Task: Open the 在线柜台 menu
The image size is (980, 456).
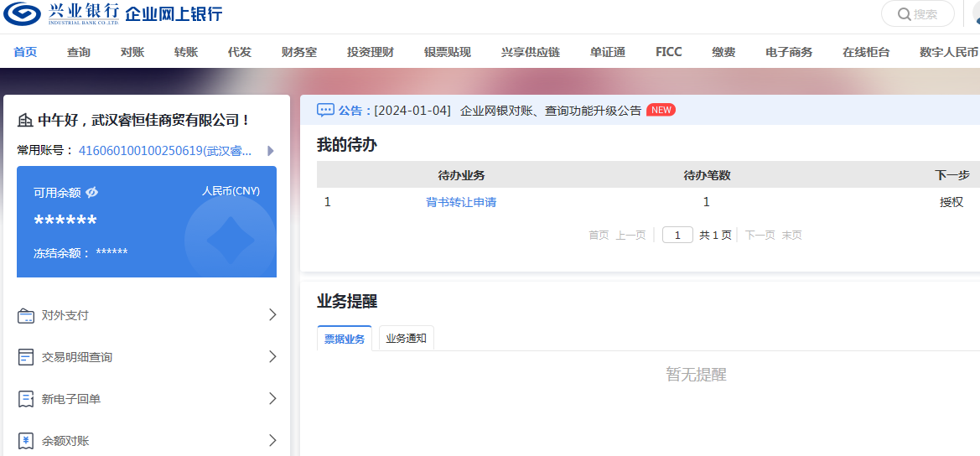Action: click(x=866, y=53)
